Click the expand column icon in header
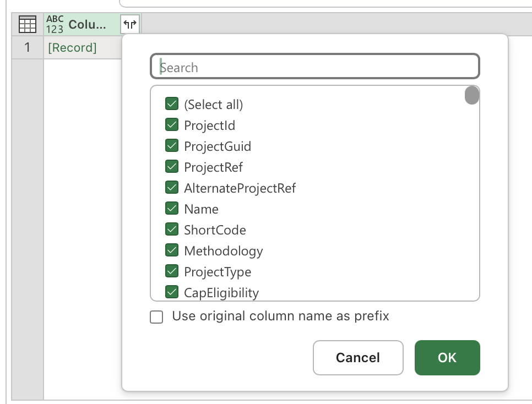532x404 pixels. [x=130, y=24]
